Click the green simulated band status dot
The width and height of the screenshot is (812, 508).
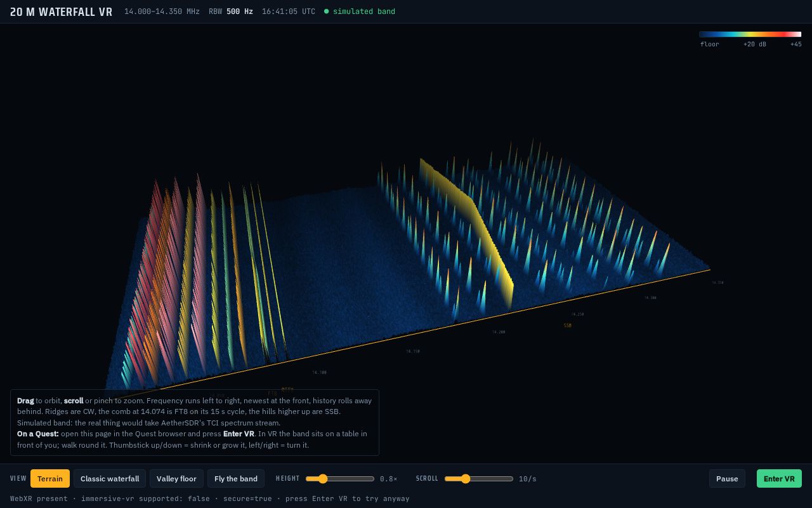(327, 11)
